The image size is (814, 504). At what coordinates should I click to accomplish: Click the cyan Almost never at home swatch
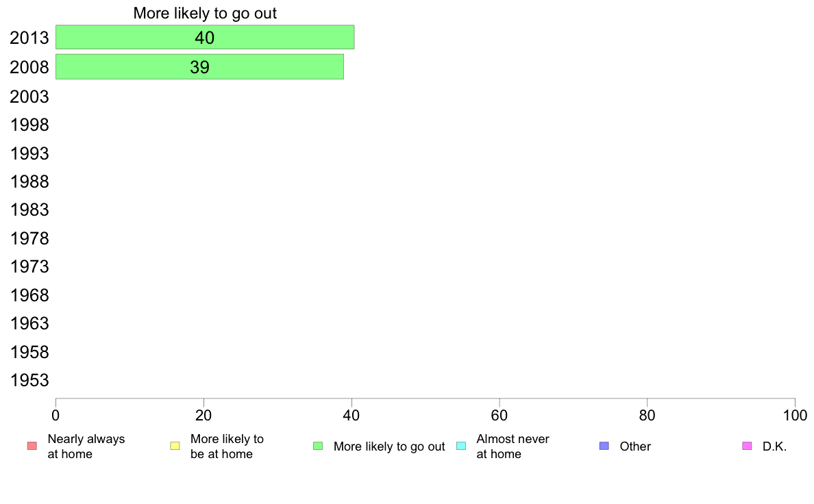point(461,446)
